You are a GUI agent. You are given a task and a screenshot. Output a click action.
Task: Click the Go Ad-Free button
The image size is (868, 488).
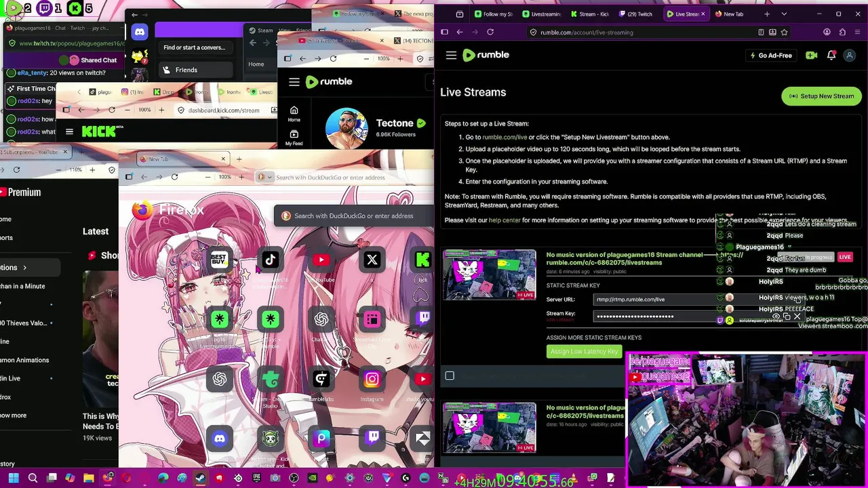tap(770, 56)
